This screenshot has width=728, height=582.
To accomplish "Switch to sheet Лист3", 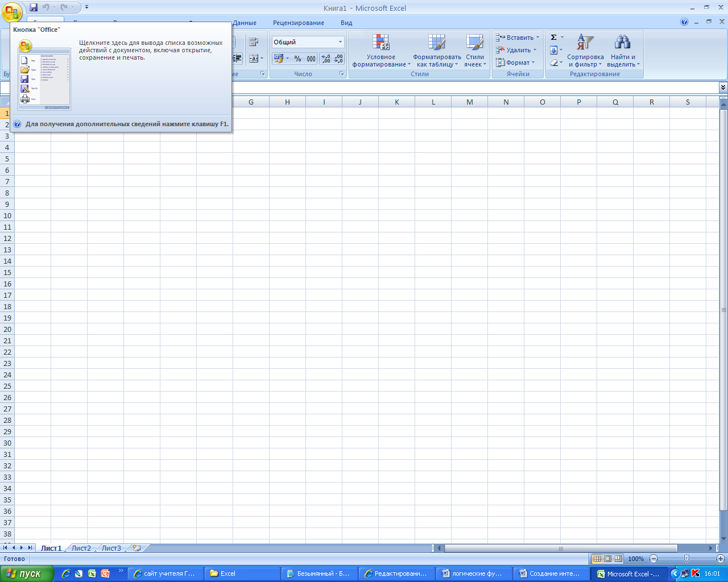I will [111, 548].
